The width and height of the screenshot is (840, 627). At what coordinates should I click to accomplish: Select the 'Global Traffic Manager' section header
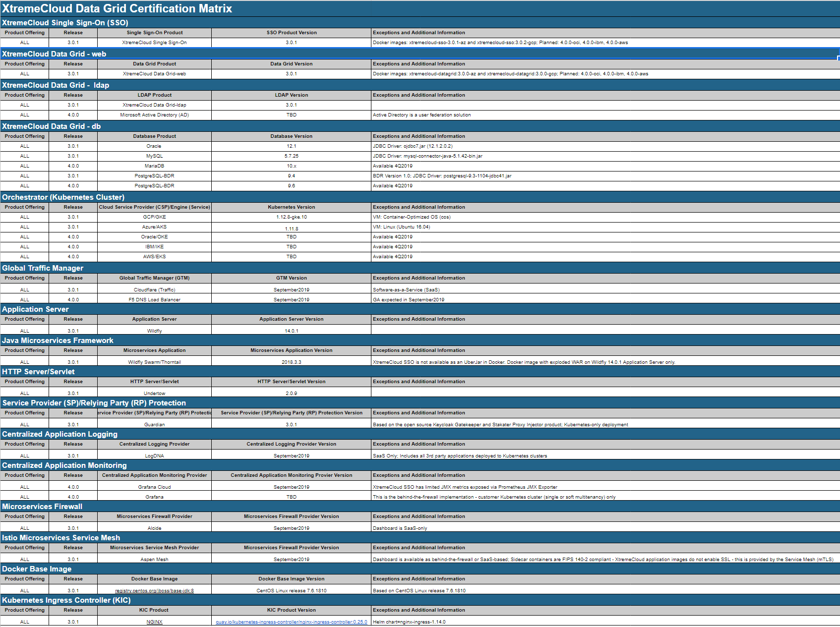point(43,268)
